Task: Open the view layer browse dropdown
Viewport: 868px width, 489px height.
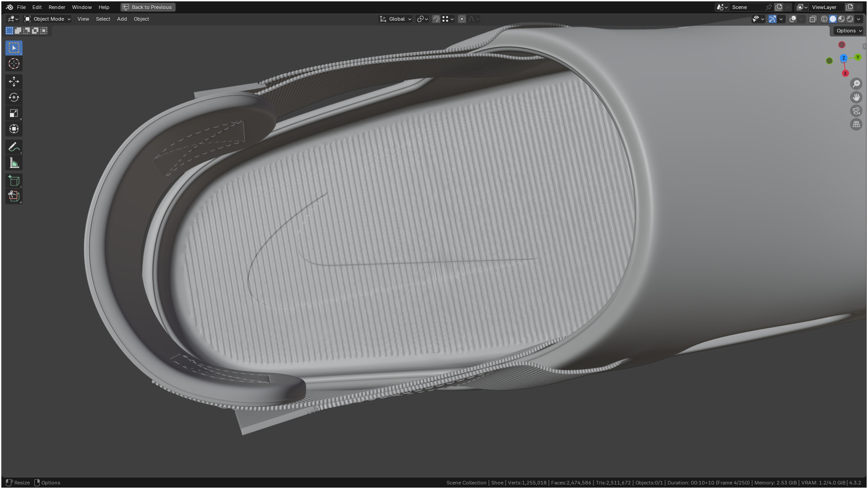Action: click(x=802, y=7)
